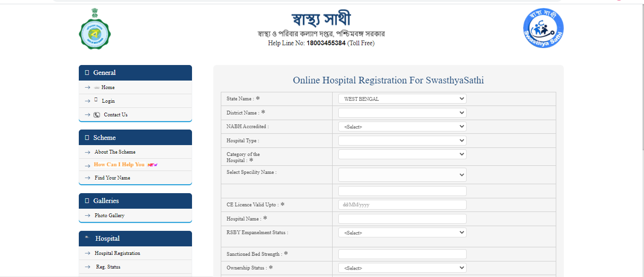Open About The Scheme link
This screenshot has width=644, height=277.
click(x=115, y=152)
